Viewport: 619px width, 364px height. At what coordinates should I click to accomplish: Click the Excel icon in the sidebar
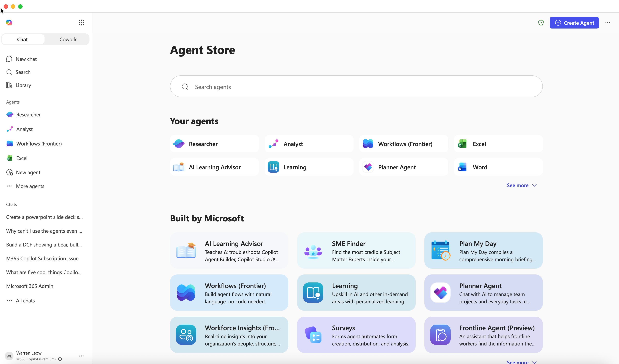(10, 158)
